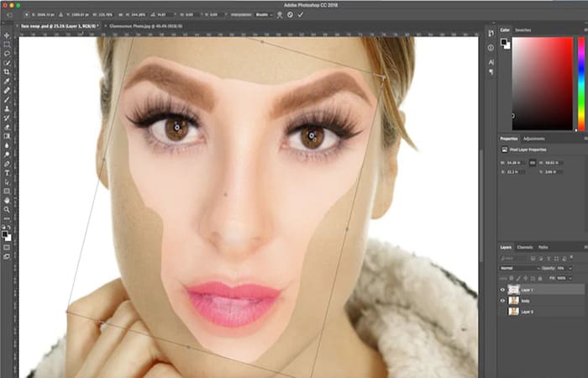
Task: Switch to the Channels tab
Action: point(525,247)
